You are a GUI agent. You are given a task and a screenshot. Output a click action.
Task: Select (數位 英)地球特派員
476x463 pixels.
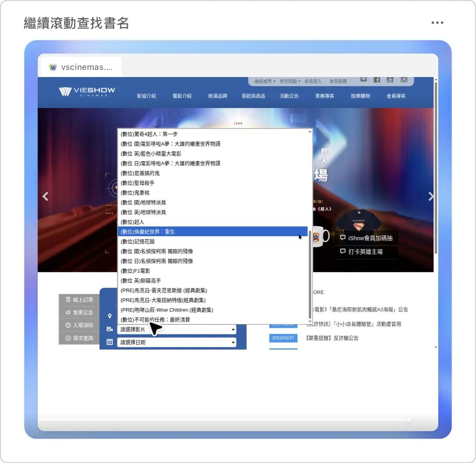tap(212, 212)
